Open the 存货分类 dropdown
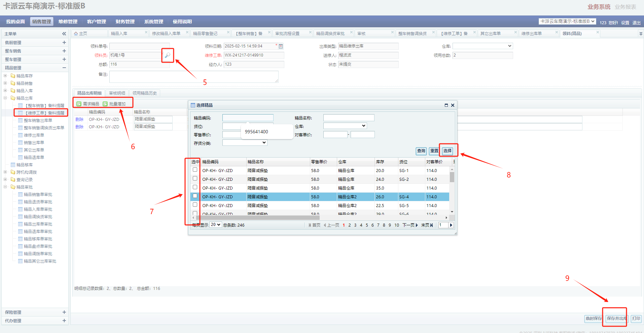The image size is (644, 333). point(245,143)
